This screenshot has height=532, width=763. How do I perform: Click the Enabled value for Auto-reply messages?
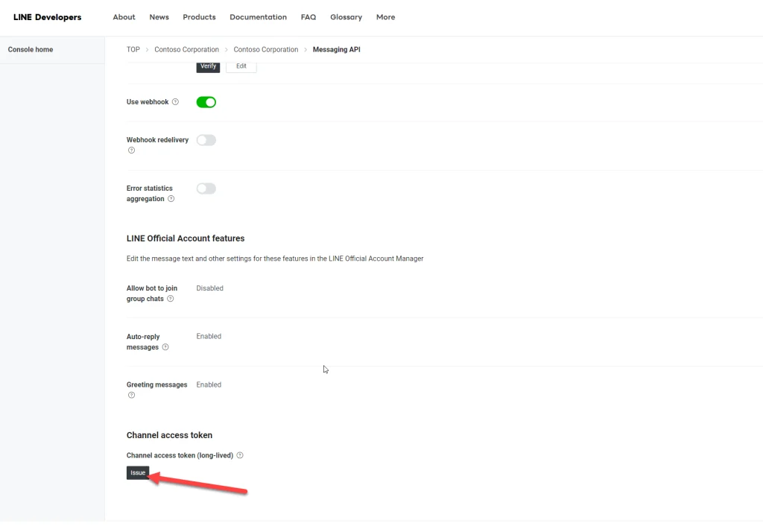pos(209,336)
